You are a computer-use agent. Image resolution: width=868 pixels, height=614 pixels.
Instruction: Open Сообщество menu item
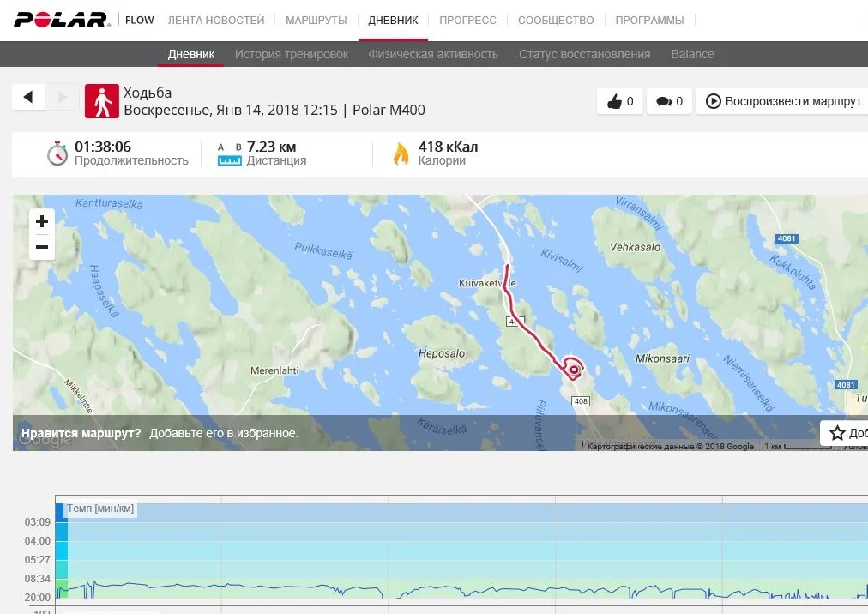point(556,21)
